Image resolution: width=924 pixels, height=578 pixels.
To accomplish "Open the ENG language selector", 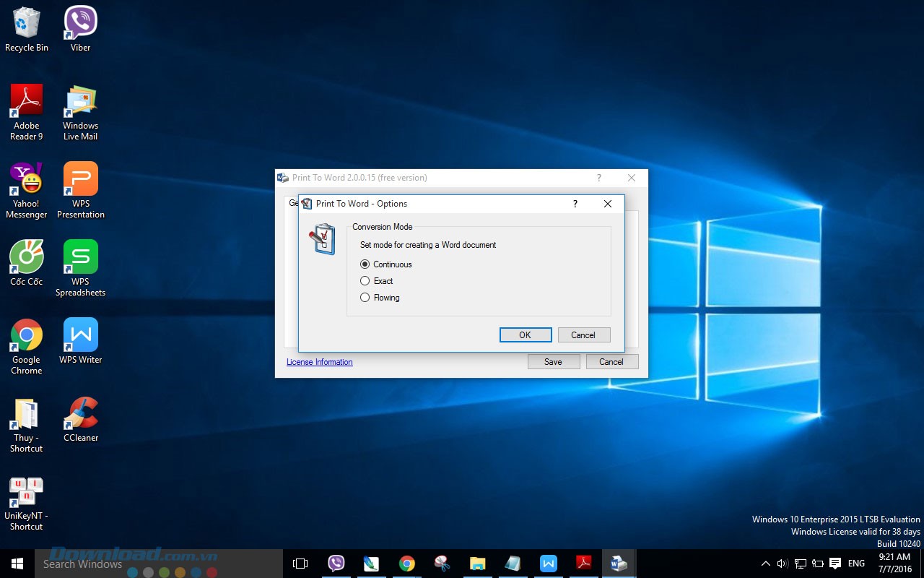I will tap(856, 564).
